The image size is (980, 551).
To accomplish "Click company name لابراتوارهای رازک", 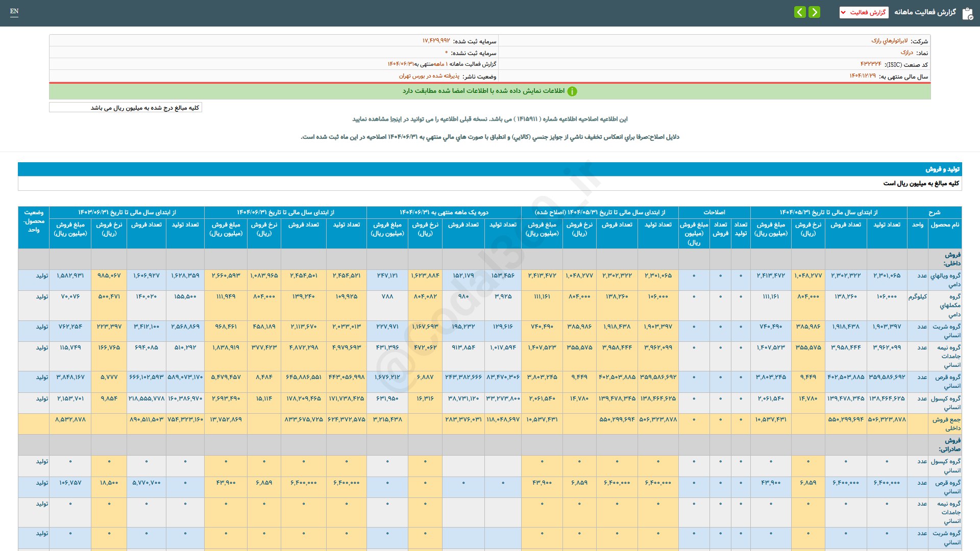I will (889, 41).
